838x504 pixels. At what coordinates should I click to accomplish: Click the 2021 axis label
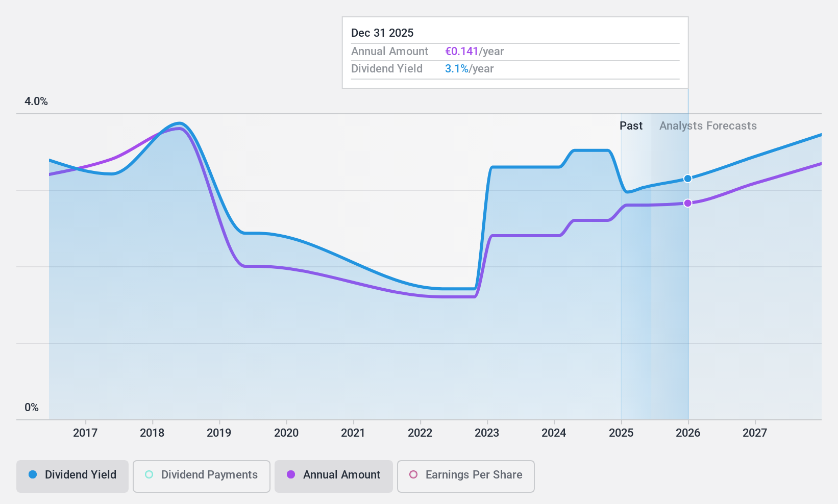click(x=353, y=433)
